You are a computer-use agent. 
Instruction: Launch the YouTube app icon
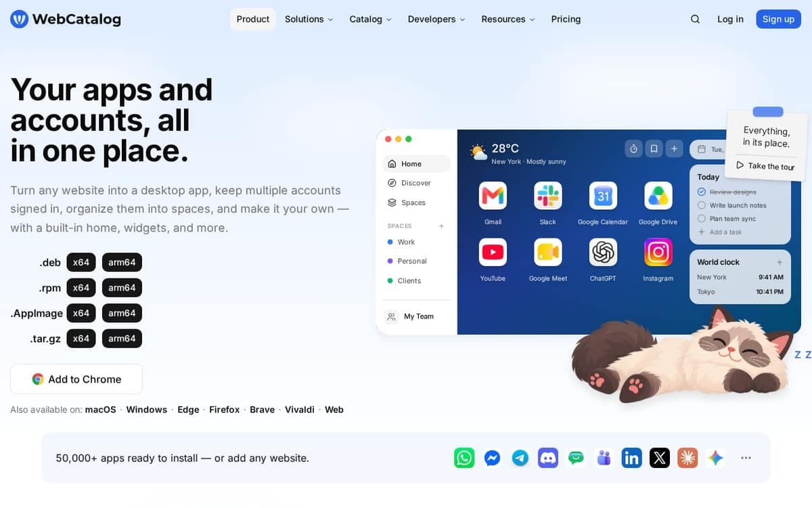click(x=493, y=252)
